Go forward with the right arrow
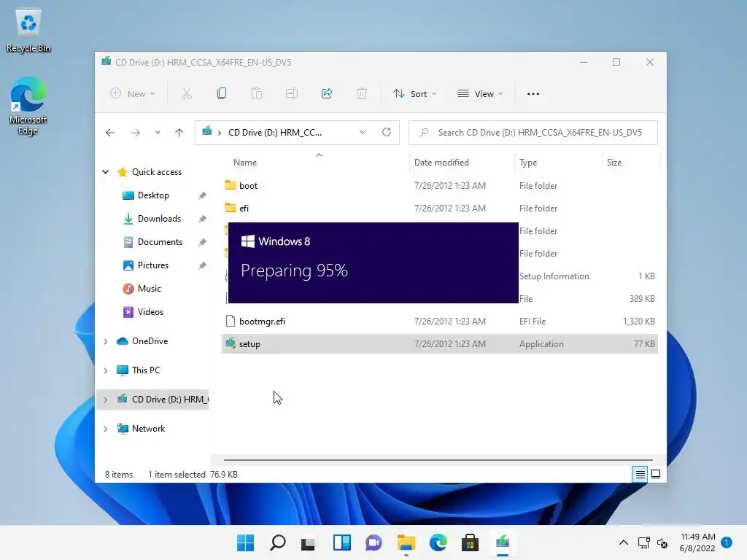 click(x=136, y=133)
